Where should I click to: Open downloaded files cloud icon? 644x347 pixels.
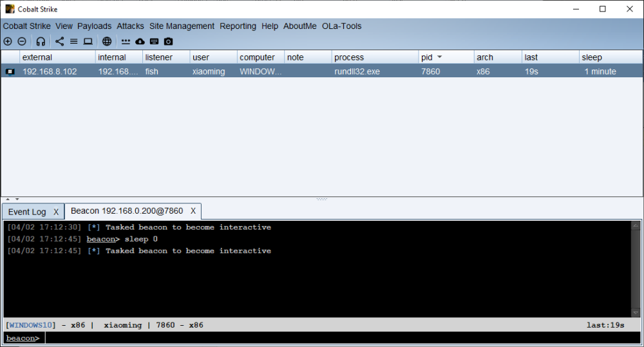(140, 41)
